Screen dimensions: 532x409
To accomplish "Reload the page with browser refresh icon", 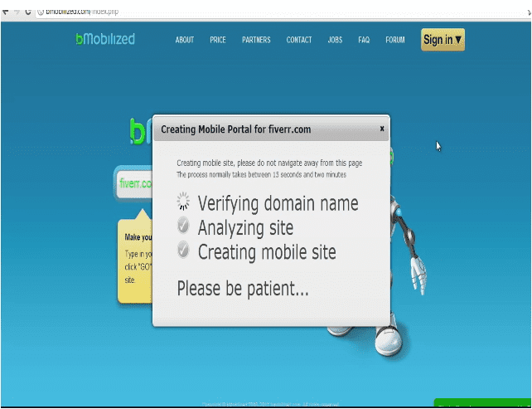I will 28,12.
